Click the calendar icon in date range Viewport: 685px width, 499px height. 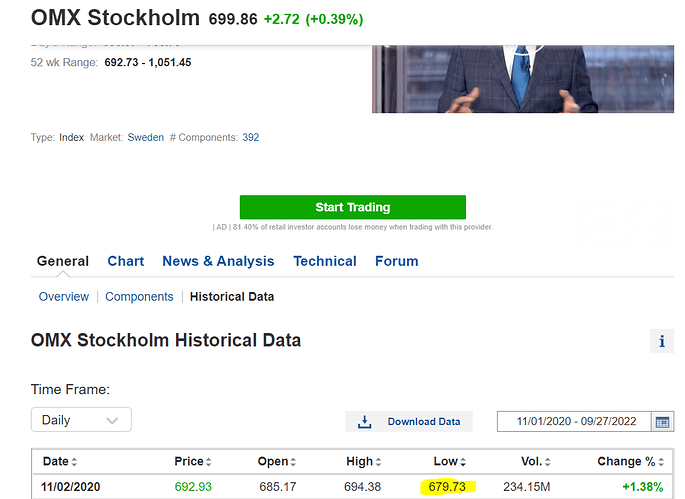(663, 421)
